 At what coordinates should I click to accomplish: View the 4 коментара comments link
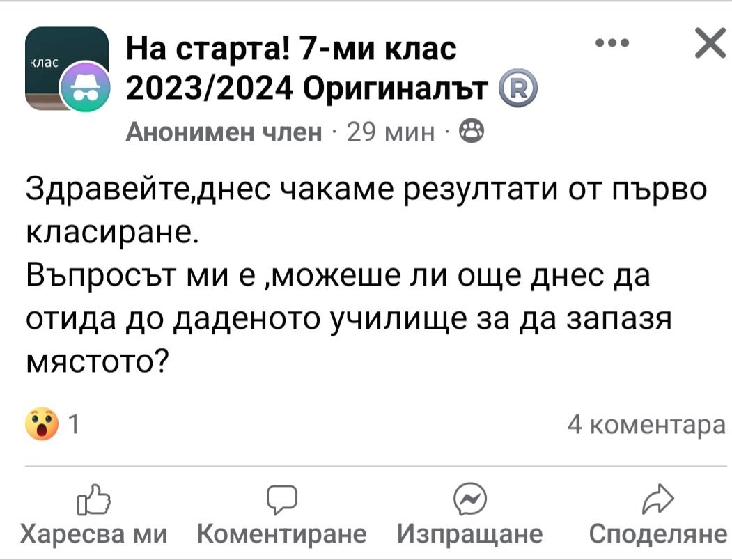click(646, 424)
